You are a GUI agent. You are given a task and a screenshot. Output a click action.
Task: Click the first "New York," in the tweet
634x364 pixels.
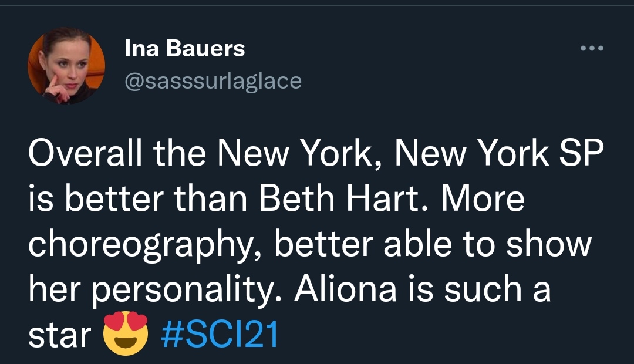click(x=300, y=153)
